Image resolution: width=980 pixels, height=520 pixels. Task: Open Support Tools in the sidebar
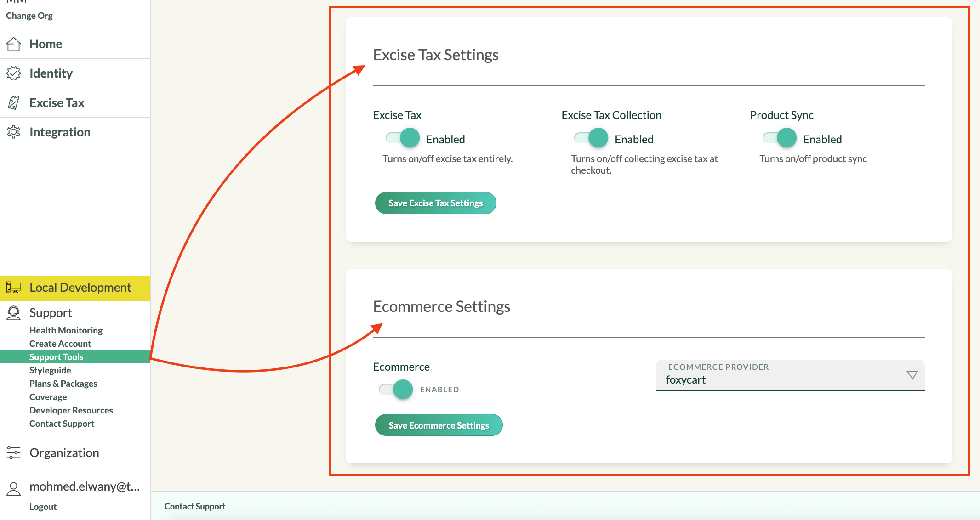point(57,357)
